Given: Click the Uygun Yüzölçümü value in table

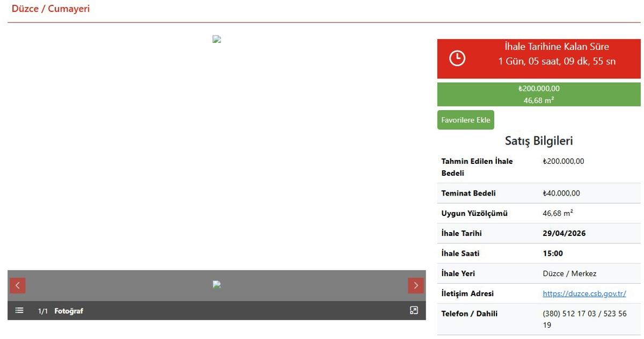Looking at the screenshot, I should pyautogui.click(x=558, y=213).
